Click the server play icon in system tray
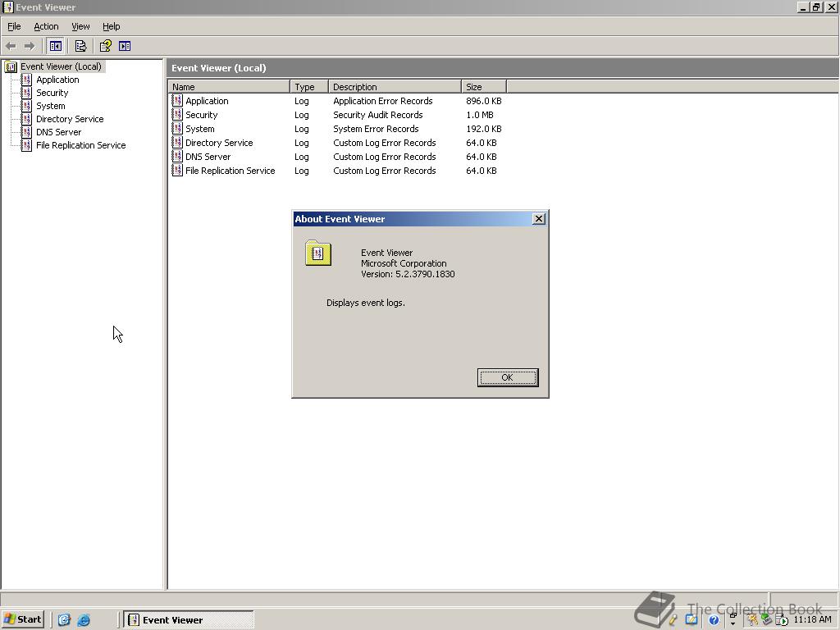Screen dimensions: 840x630 coord(781,620)
